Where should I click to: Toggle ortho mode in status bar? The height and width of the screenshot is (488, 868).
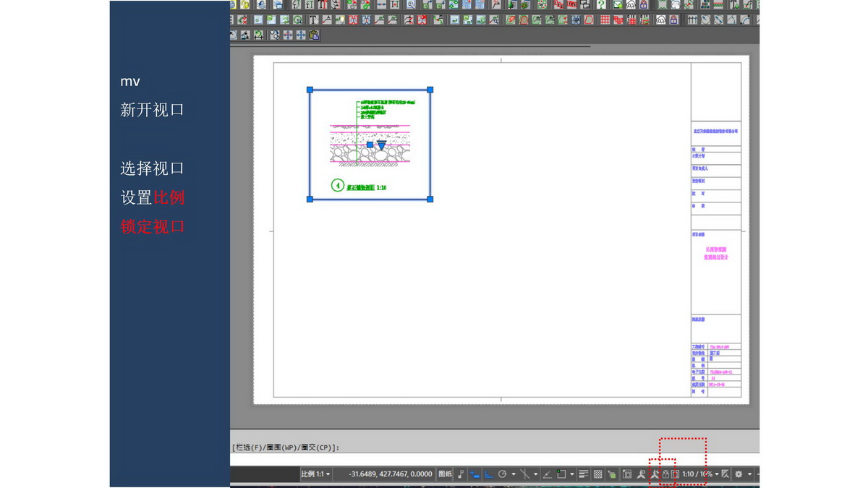(x=488, y=474)
